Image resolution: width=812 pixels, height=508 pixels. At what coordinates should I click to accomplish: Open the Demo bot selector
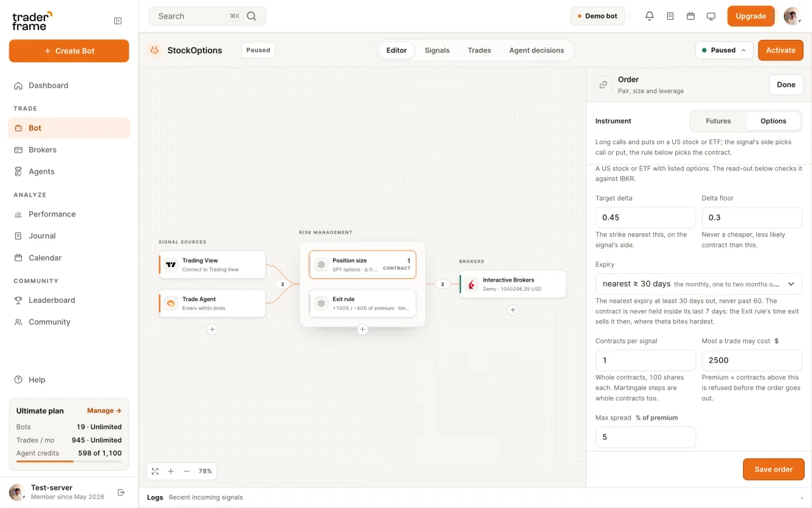(597, 16)
